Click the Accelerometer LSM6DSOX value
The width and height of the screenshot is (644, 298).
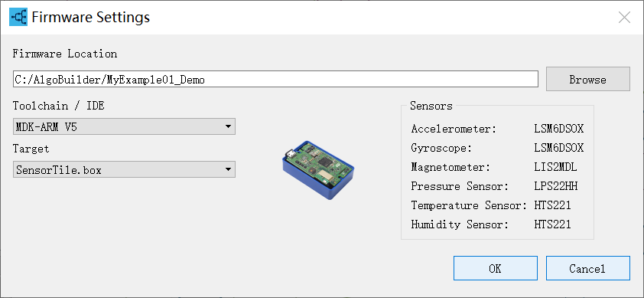coord(559,129)
